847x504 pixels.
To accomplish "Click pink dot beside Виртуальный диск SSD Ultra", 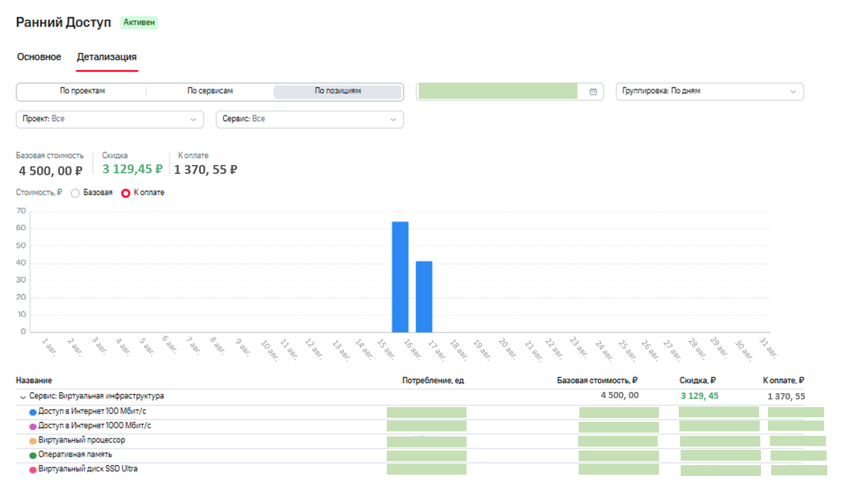I will [33, 470].
